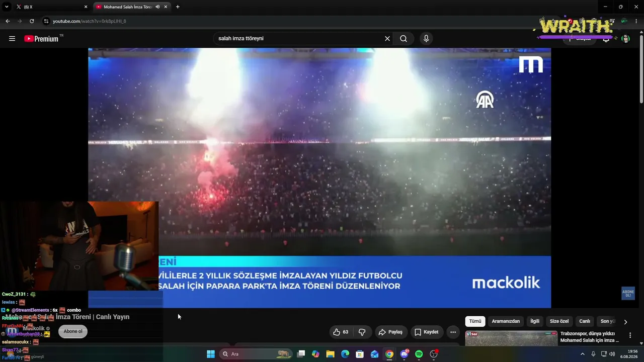Close the Mohamed Salah İmza Töreni tab
This screenshot has width=644, height=362.
coord(166,7)
